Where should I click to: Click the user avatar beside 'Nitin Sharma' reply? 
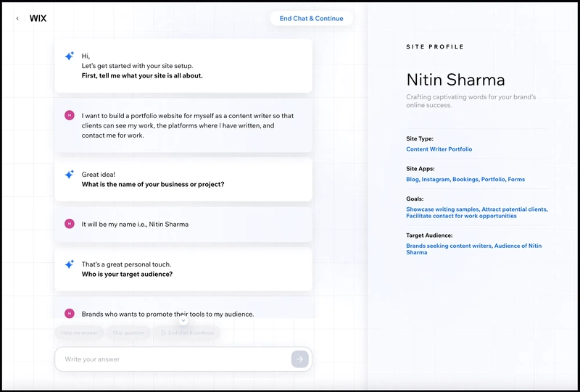(70, 224)
